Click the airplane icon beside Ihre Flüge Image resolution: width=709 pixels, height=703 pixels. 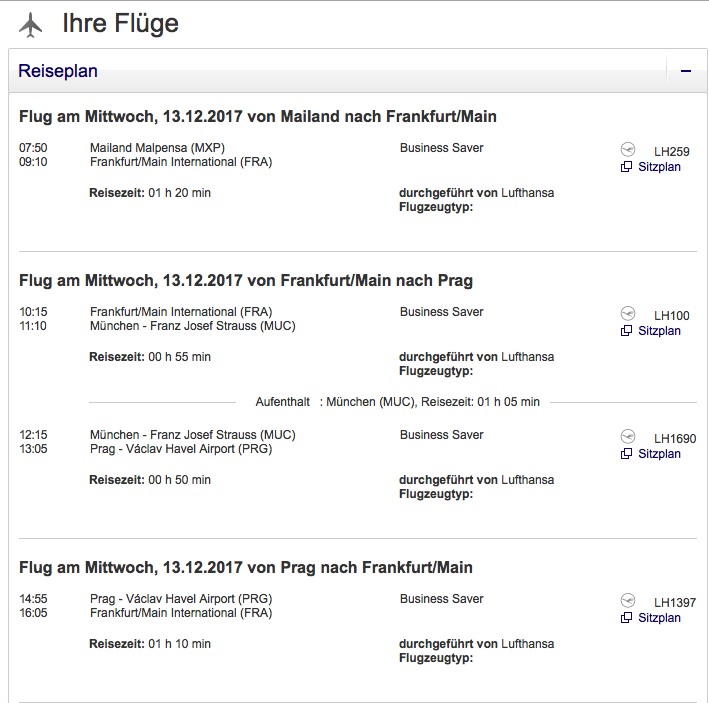(x=31, y=24)
